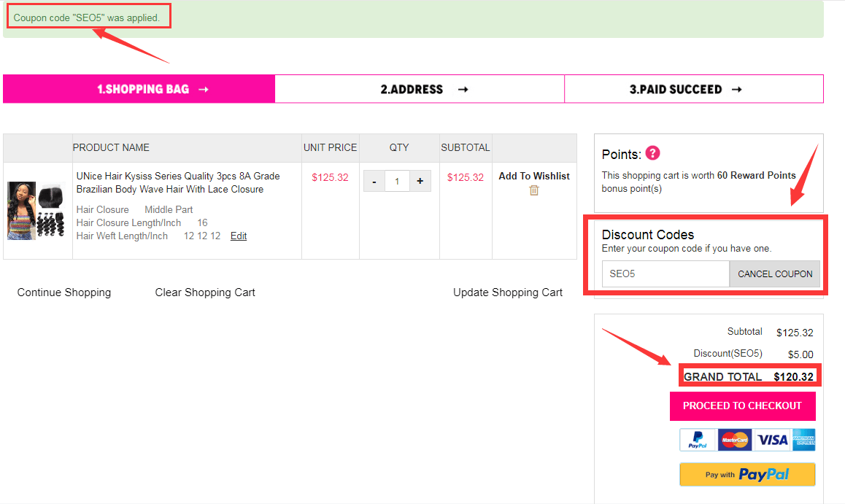Select the American Express logo icon
Image resolution: width=845 pixels, height=504 pixels.
tap(803, 440)
